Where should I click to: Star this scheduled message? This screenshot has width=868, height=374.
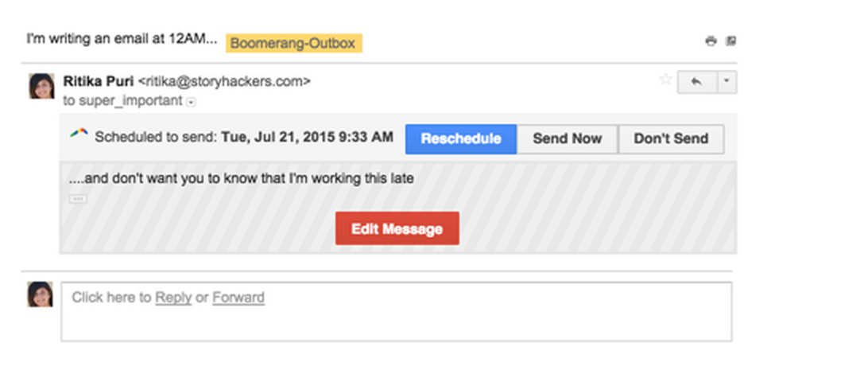click(665, 80)
